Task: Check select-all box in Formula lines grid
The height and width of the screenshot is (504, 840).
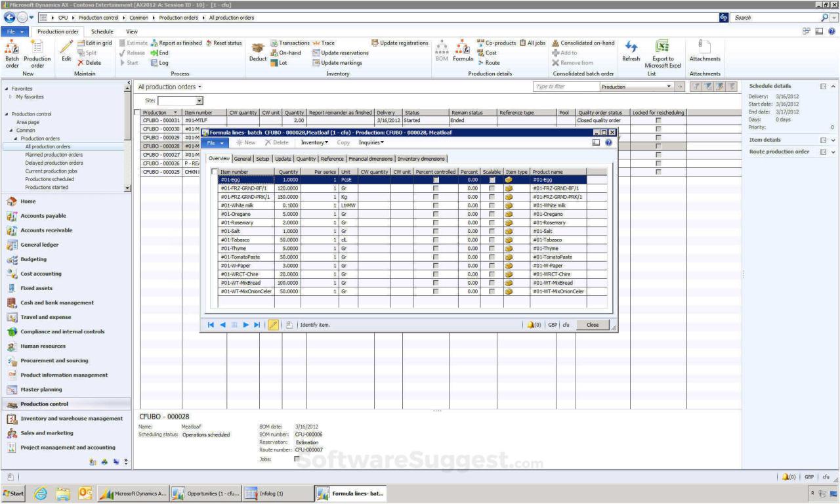Action: pyautogui.click(x=214, y=172)
